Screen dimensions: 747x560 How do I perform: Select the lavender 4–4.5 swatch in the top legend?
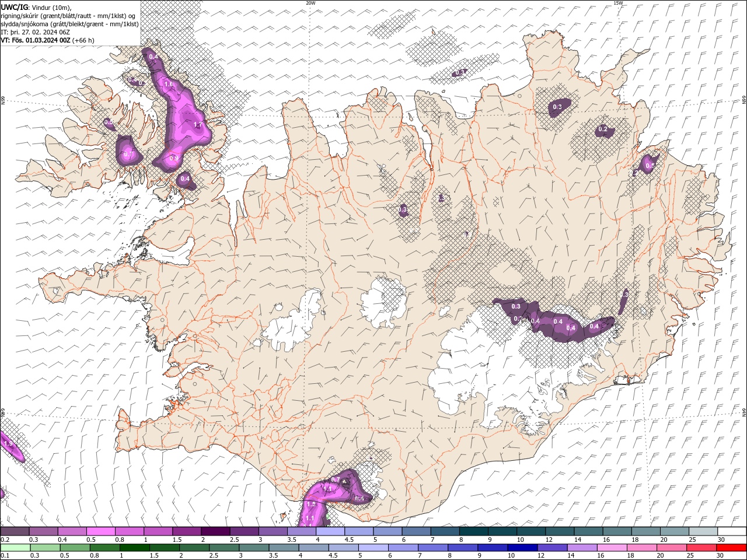pos(330,531)
